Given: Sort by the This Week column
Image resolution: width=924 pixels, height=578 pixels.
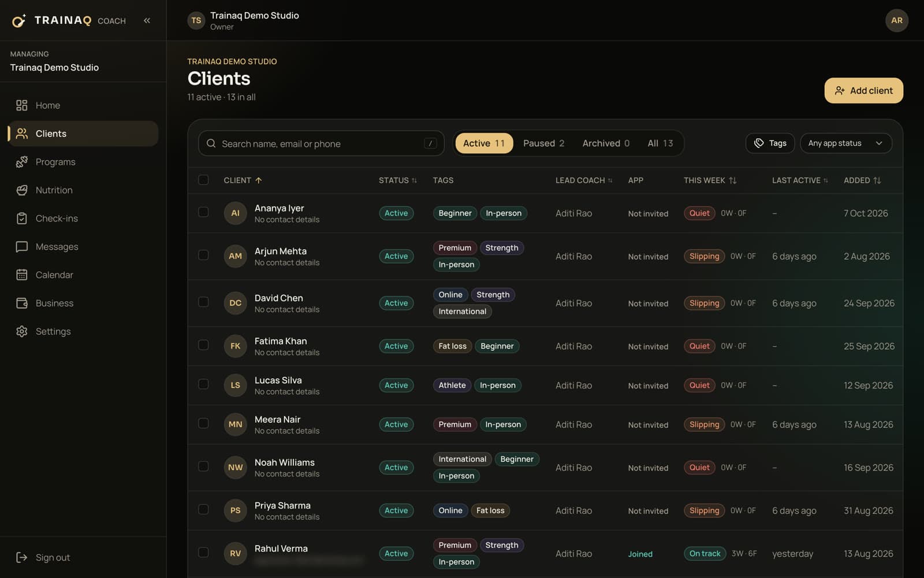Looking at the screenshot, I should pyautogui.click(x=710, y=180).
